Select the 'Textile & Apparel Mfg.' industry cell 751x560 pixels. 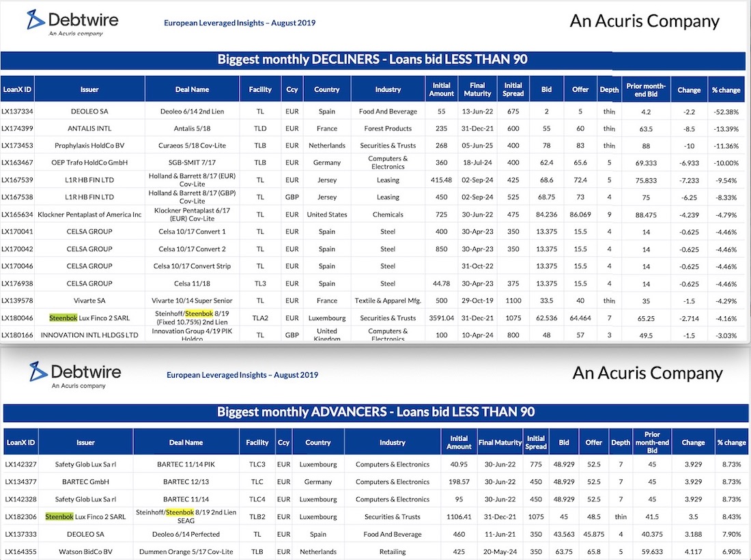388,300
